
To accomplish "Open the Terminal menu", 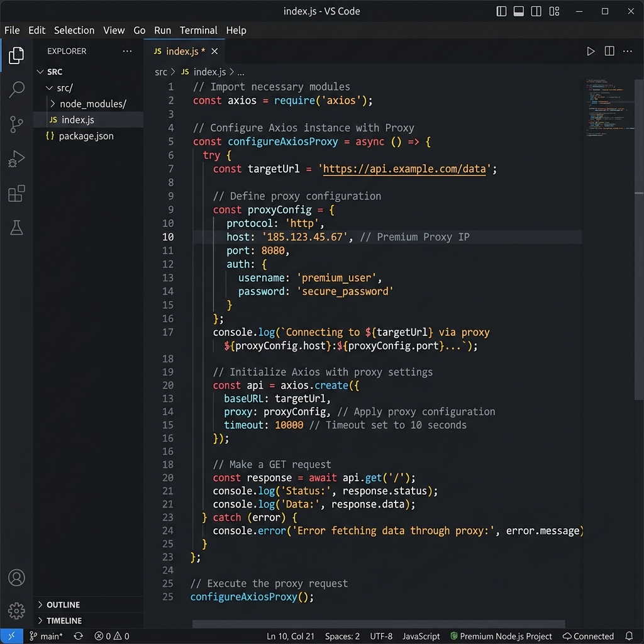I will tap(198, 30).
